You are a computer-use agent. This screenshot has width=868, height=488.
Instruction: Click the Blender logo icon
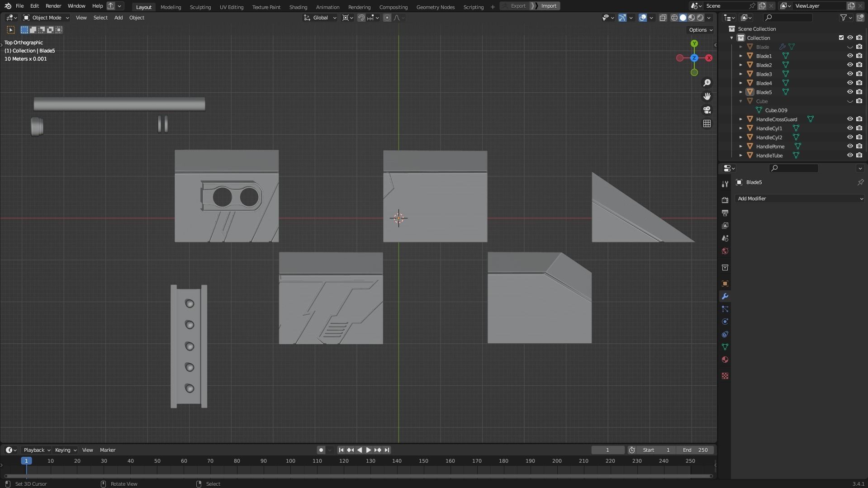tap(8, 6)
